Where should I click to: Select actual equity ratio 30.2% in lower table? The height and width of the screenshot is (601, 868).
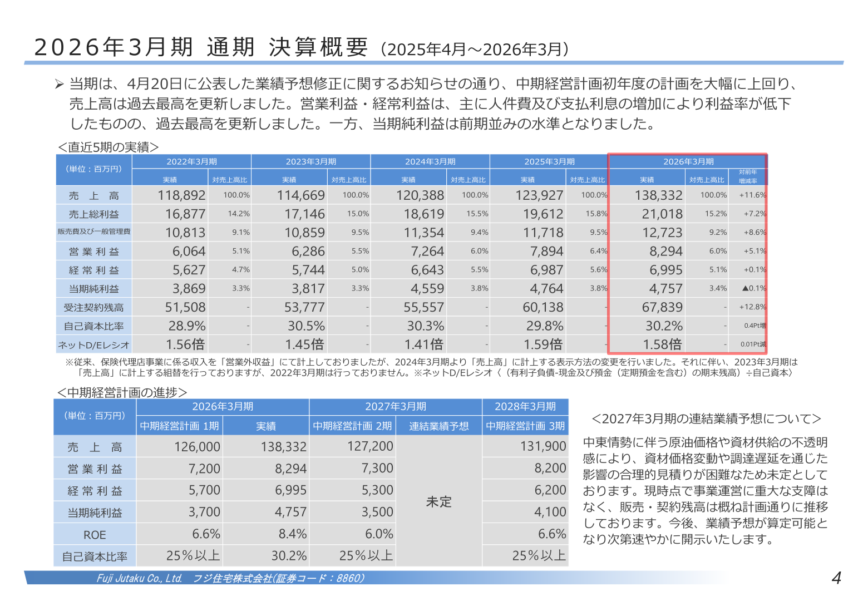(x=289, y=556)
